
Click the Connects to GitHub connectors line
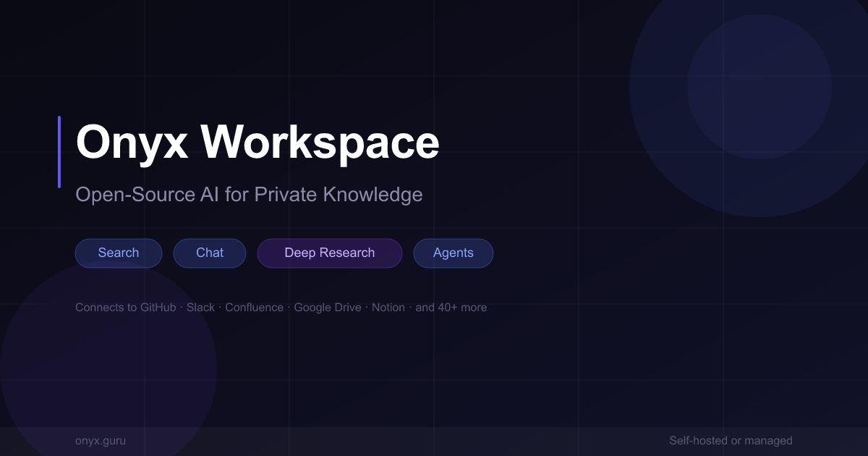click(x=281, y=308)
